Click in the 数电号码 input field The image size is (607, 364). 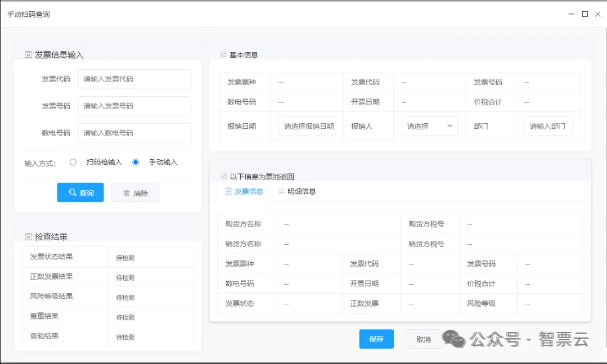(x=134, y=133)
